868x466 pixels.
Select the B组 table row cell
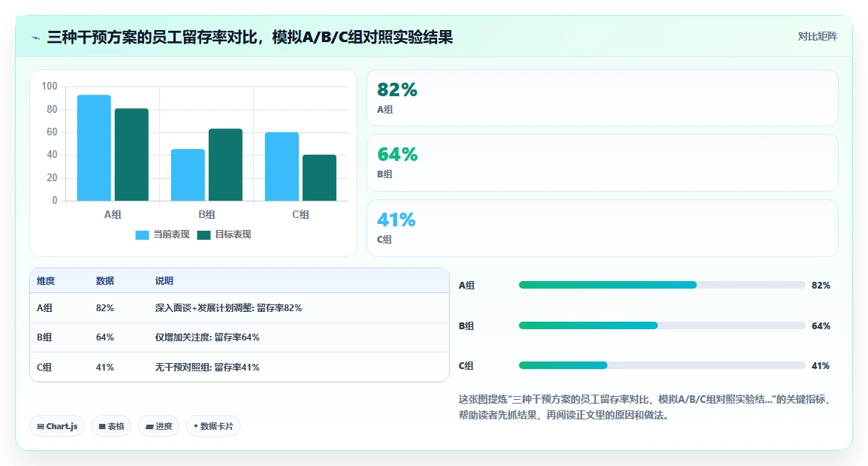pyautogui.click(x=45, y=337)
